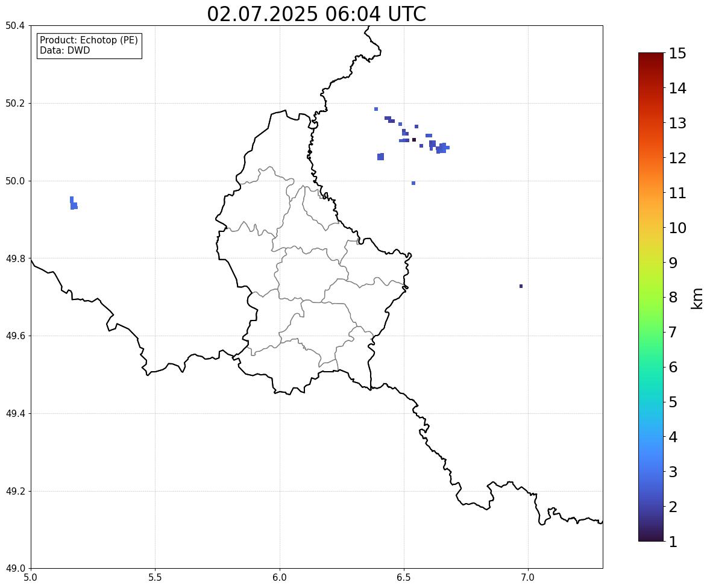Click the colorbar tick label 13
Viewport: 710px width, 588px height.
[677, 123]
